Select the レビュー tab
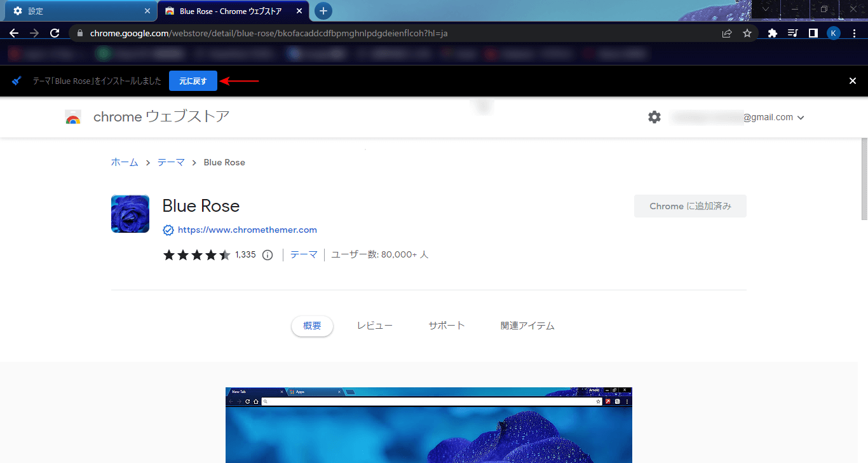This screenshot has height=463, width=868. 375,326
